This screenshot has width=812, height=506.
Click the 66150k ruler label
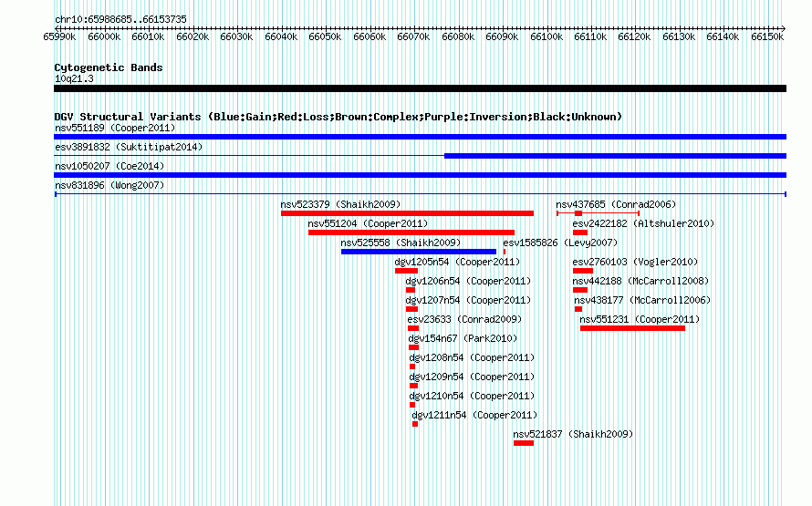click(x=767, y=36)
